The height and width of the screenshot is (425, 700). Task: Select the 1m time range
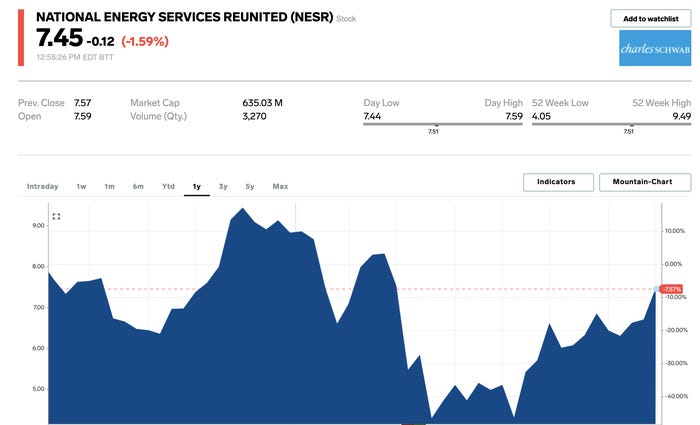(x=109, y=187)
